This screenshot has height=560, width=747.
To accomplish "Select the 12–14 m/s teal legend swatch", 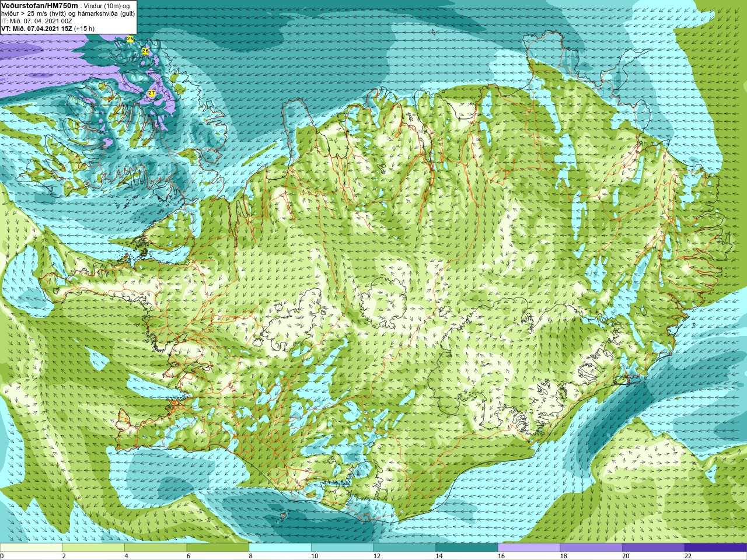I will click(x=404, y=548).
